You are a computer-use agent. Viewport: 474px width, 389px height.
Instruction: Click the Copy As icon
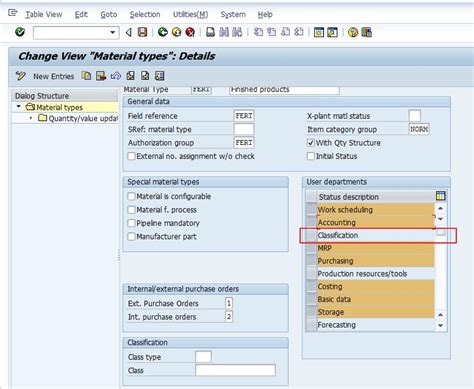click(x=86, y=76)
